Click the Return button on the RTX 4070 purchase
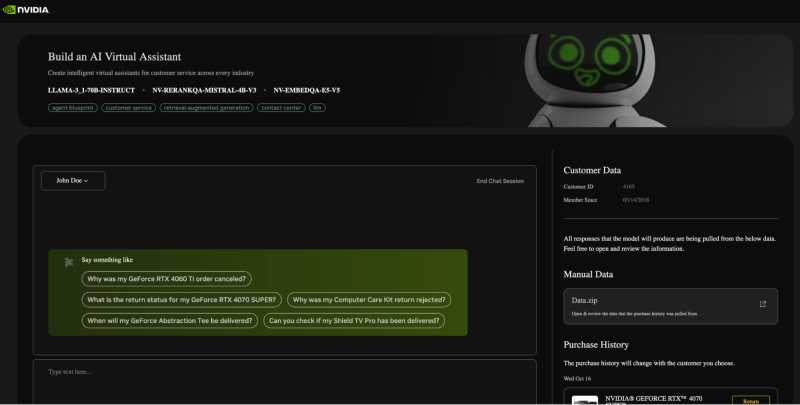This screenshot has width=800, height=405. click(x=751, y=400)
